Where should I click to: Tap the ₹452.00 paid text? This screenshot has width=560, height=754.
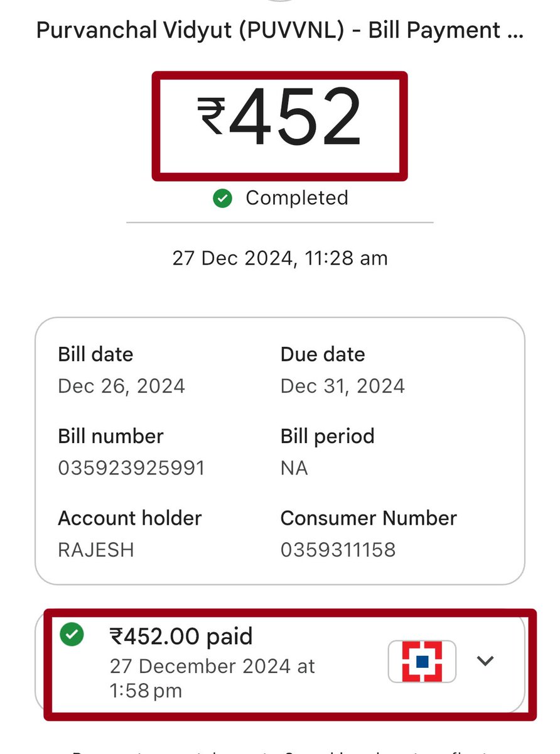click(181, 637)
